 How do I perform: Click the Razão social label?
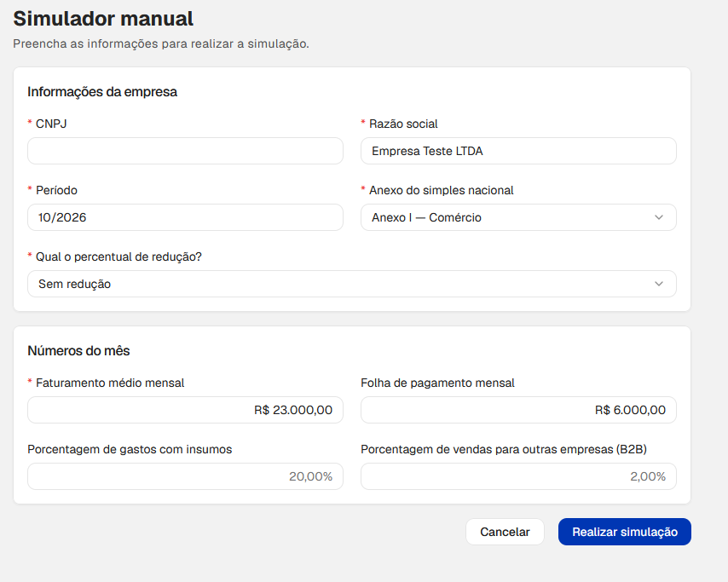tap(403, 124)
